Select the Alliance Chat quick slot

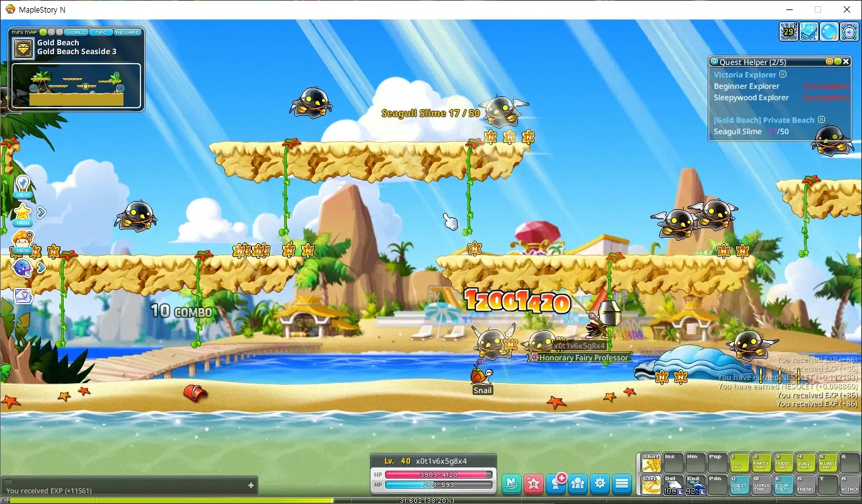coord(828,463)
